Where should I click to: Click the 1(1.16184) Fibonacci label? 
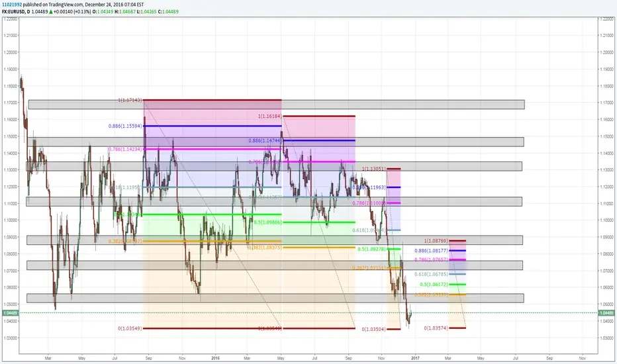(x=270, y=116)
